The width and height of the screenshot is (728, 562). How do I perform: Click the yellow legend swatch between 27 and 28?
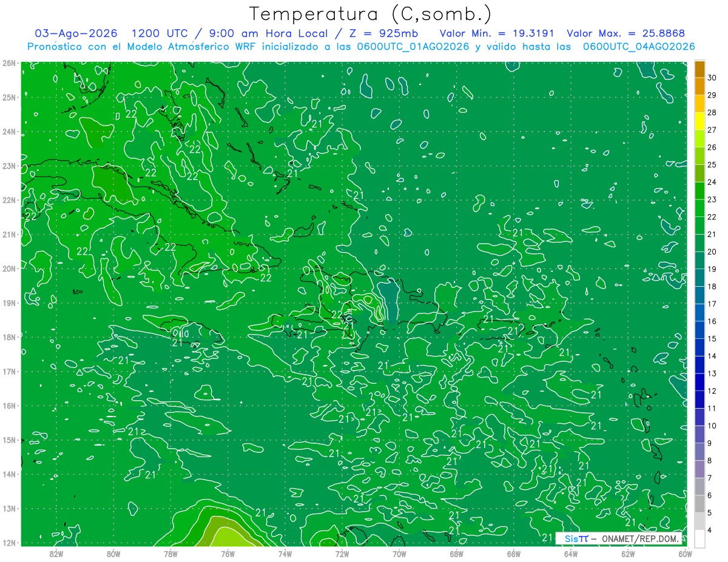(699, 121)
